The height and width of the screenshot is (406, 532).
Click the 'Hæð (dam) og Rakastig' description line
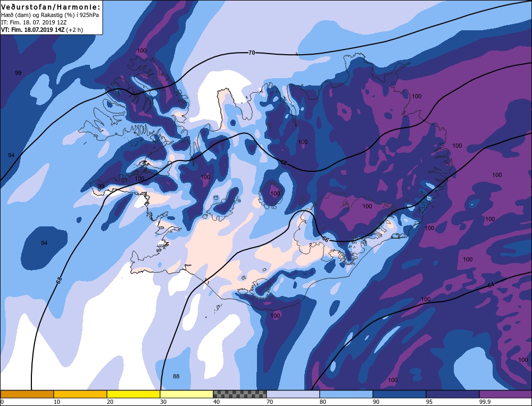[x=50, y=15]
